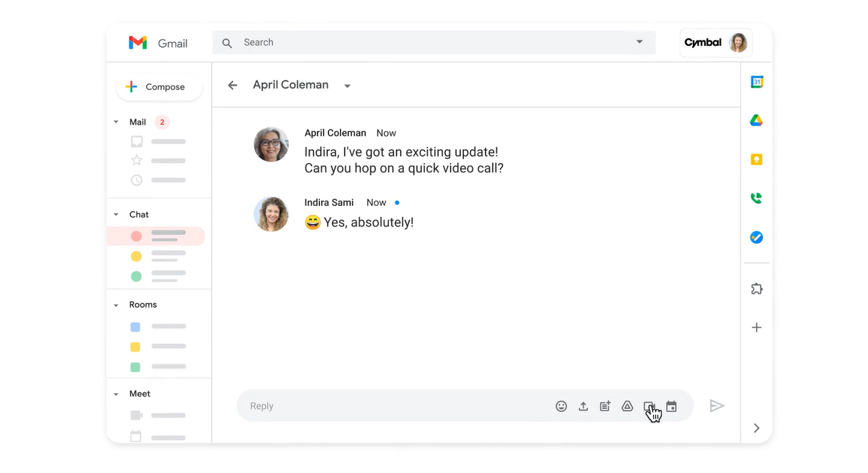Collapse the Meet section
This screenshot has width=868, height=473.
point(116,393)
